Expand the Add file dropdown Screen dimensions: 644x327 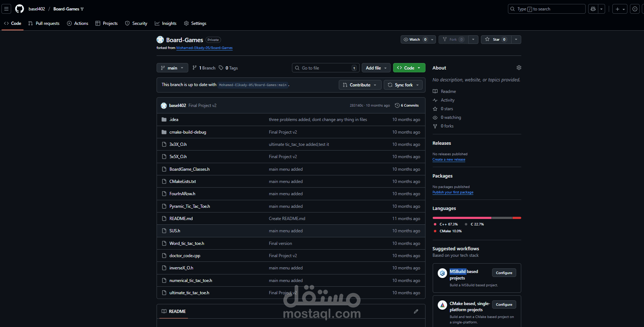click(x=376, y=68)
